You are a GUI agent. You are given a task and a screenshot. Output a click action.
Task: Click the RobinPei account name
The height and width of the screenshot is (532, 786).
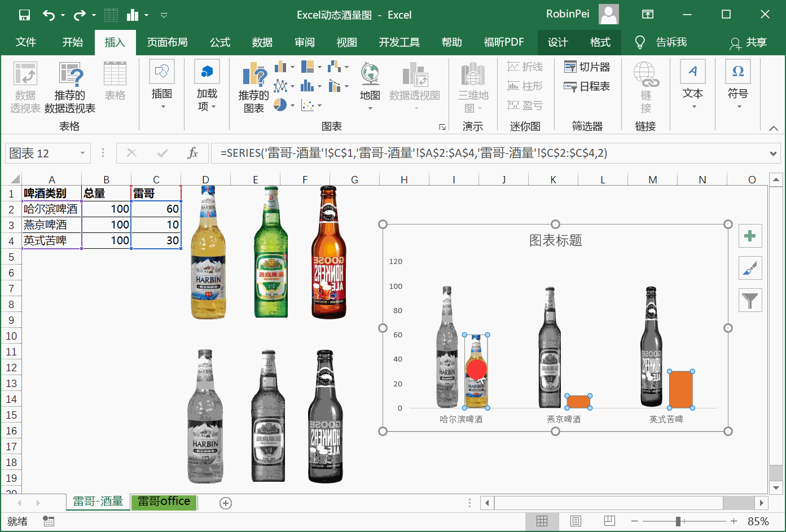[568, 14]
